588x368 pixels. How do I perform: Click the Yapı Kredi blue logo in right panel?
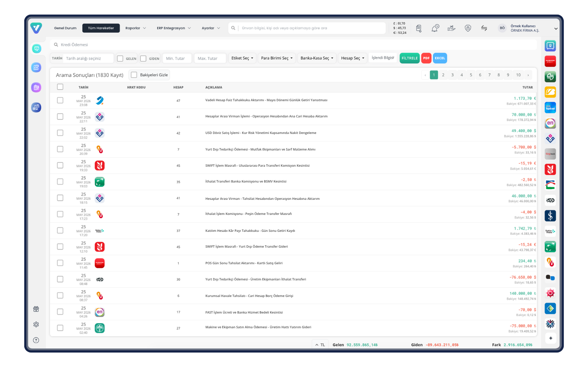(x=550, y=107)
